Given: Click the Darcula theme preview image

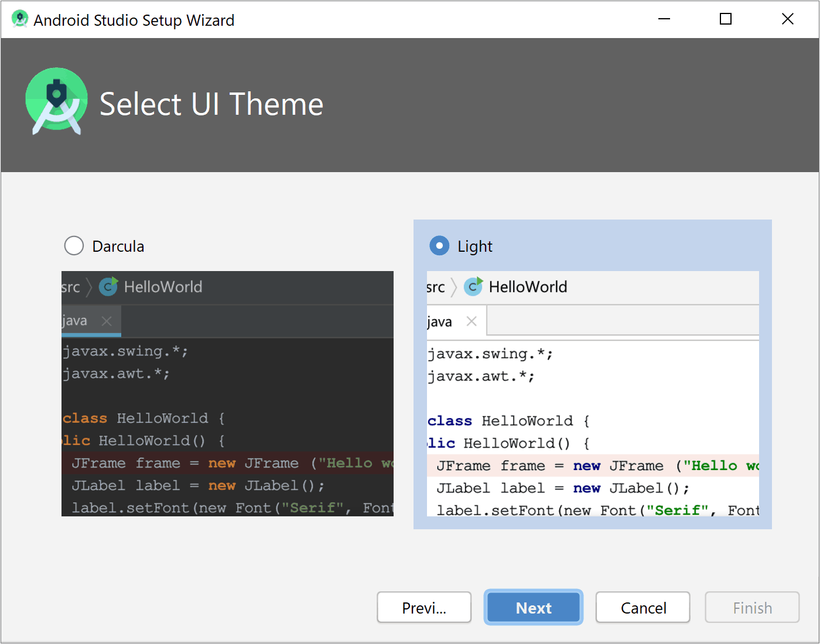Looking at the screenshot, I should (227, 393).
